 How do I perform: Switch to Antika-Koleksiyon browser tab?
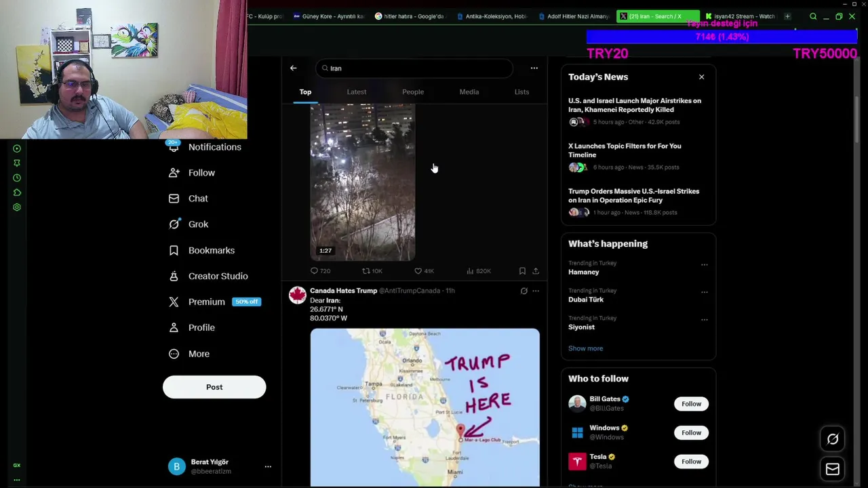pos(493,16)
